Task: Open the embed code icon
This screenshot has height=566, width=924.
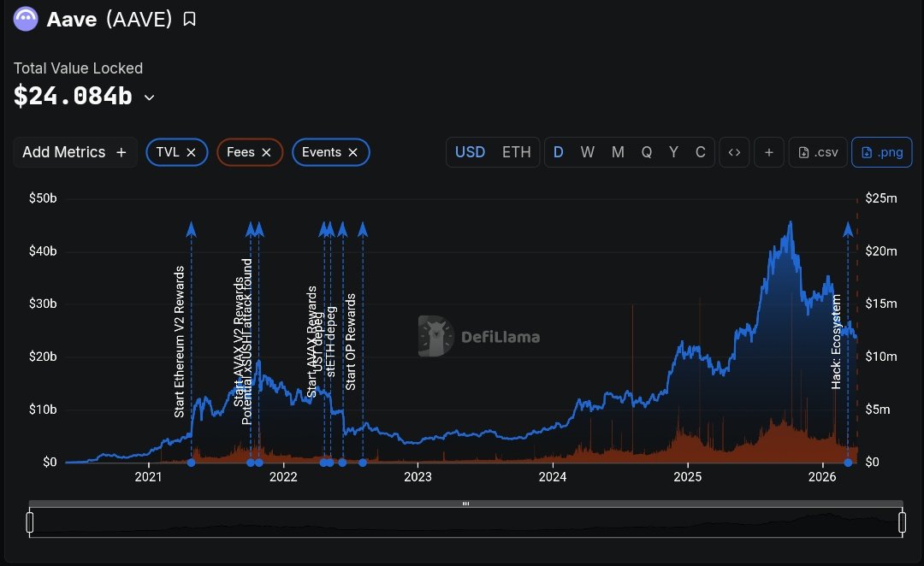Action: [734, 151]
